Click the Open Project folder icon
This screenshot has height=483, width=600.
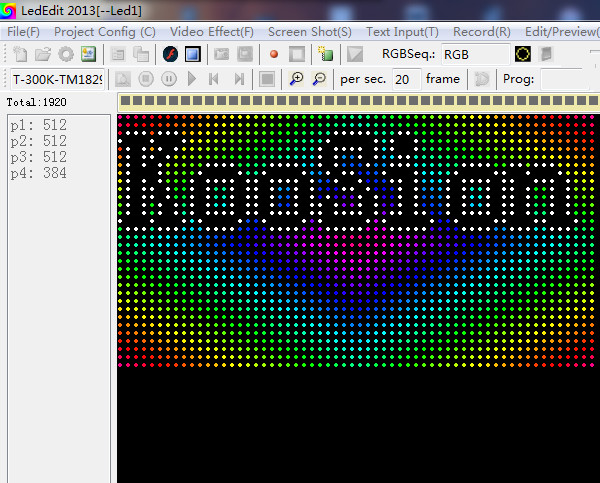pos(42,54)
